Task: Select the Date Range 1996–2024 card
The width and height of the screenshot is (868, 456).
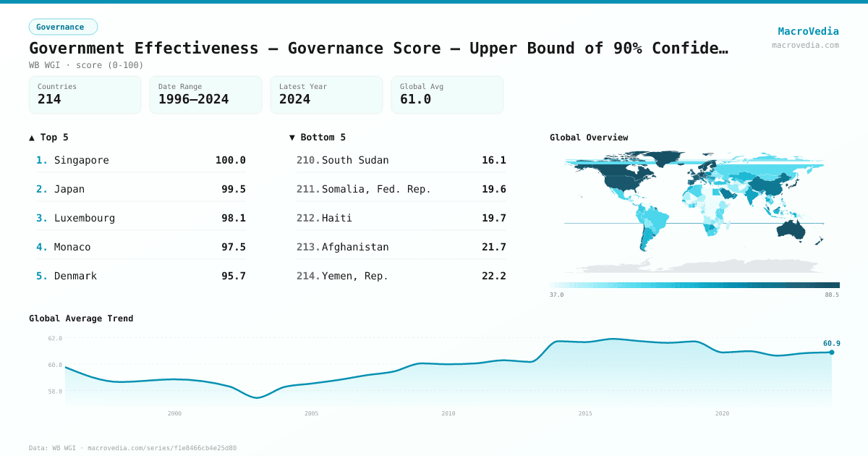Action: point(206,95)
